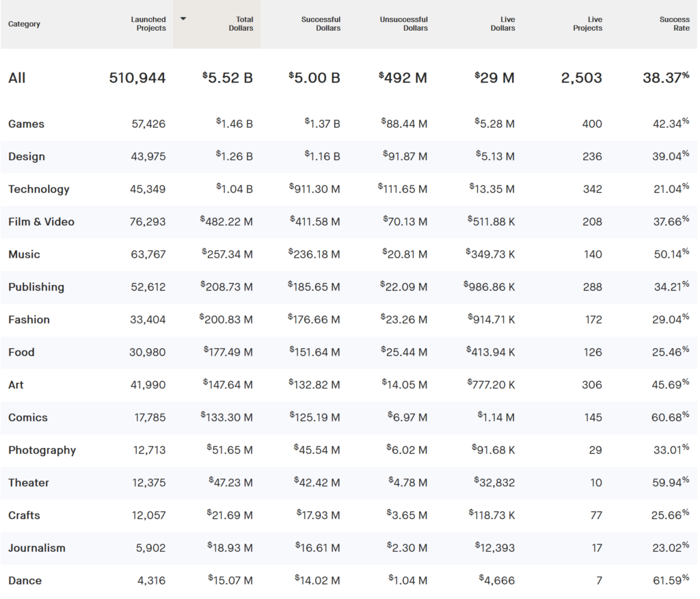
Task: Open the Theater category
Action: [29, 483]
